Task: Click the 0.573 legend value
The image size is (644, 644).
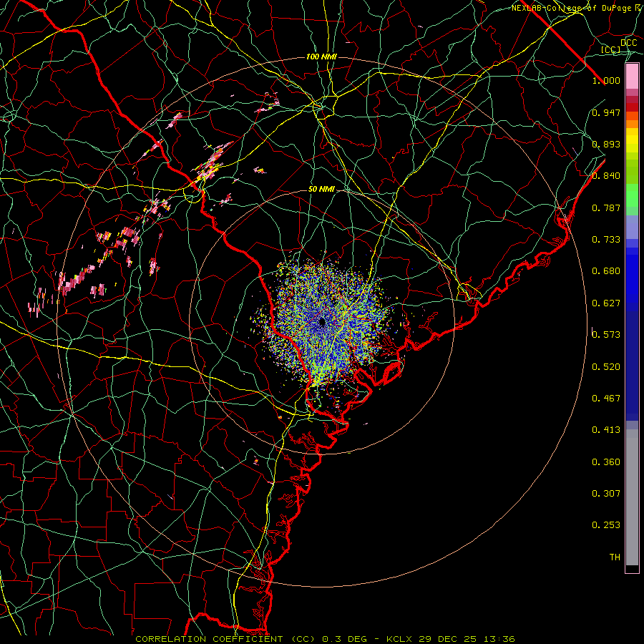Action: tap(606, 335)
